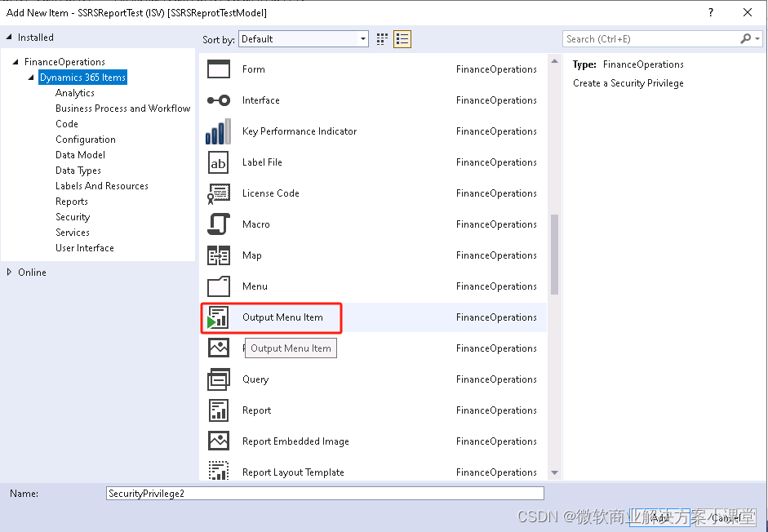Click the search magnifier icon
Screen dimensions: 768x532
coord(745,38)
